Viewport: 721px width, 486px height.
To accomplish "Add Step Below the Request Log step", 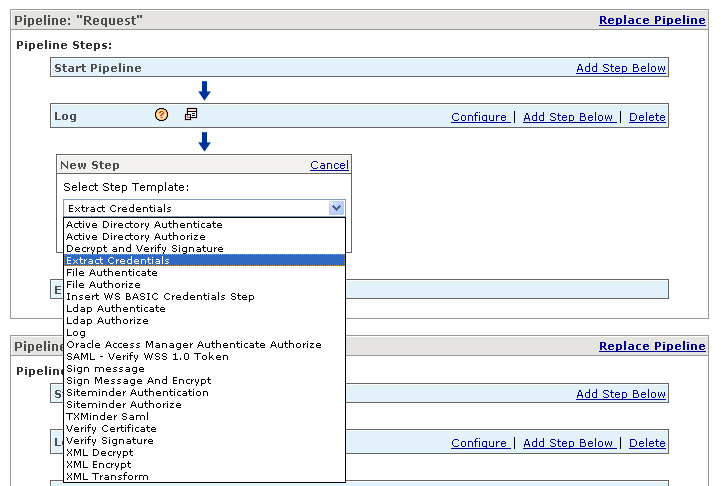I will 568,117.
